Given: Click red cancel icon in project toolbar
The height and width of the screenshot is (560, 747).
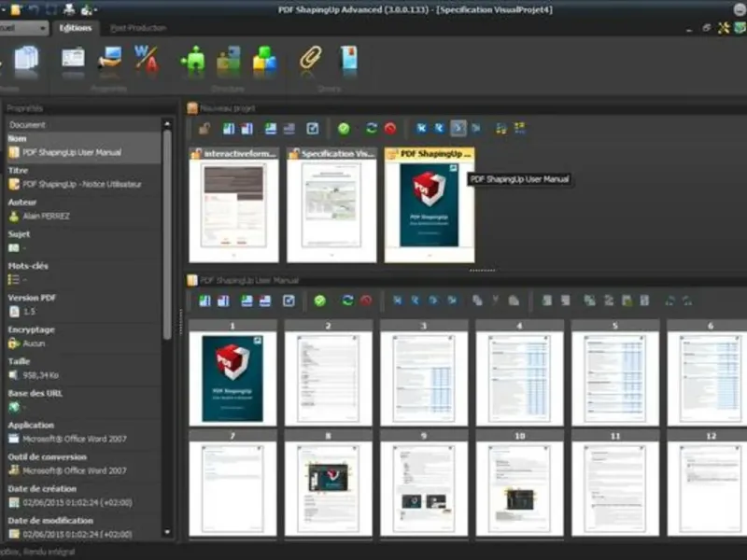Looking at the screenshot, I should click(x=390, y=129).
